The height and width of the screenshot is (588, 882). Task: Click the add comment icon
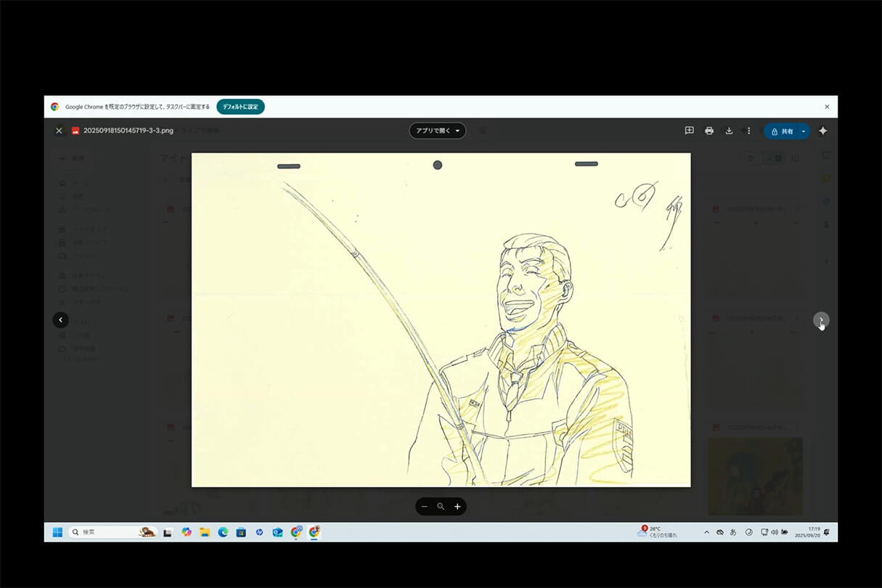pos(689,131)
